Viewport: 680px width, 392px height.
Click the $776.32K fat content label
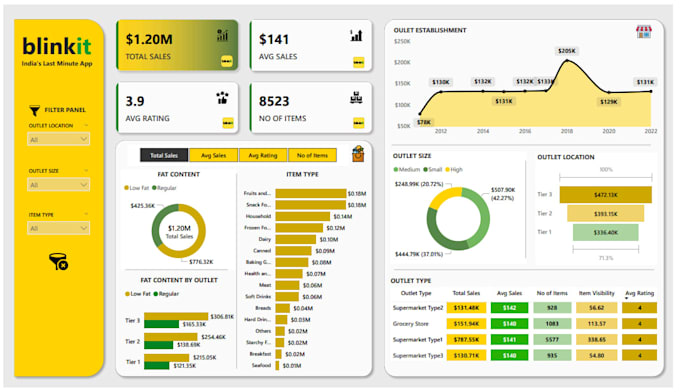click(x=201, y=262)
